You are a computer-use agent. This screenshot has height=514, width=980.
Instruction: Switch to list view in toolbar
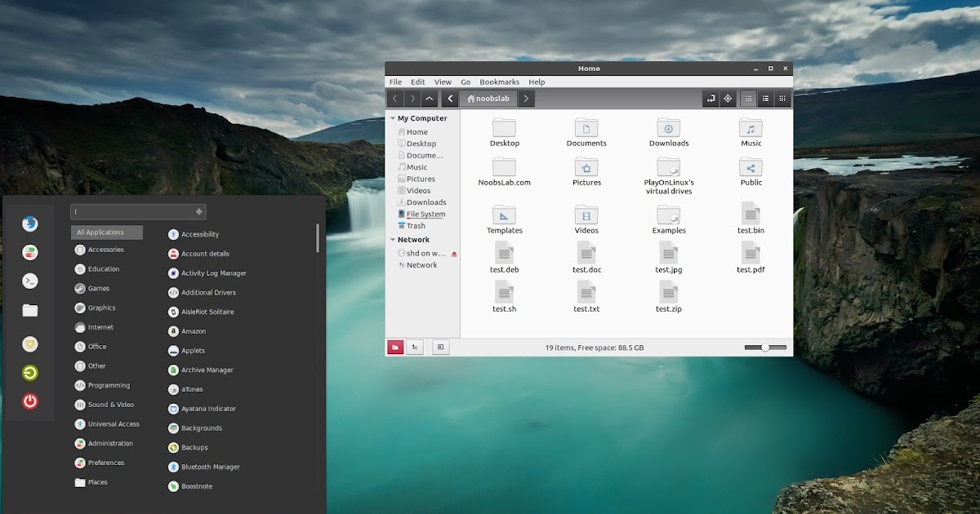[765, 98]
